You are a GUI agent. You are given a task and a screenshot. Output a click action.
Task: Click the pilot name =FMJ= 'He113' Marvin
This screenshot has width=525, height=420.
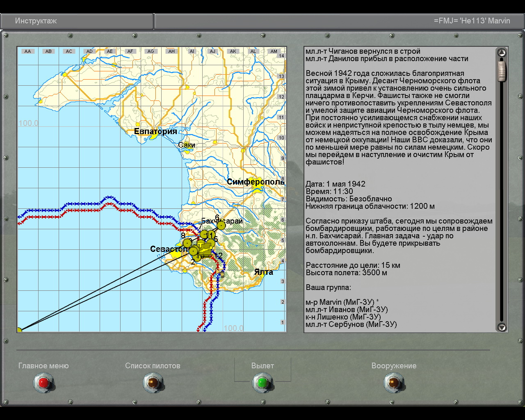[x=472, y=21]
